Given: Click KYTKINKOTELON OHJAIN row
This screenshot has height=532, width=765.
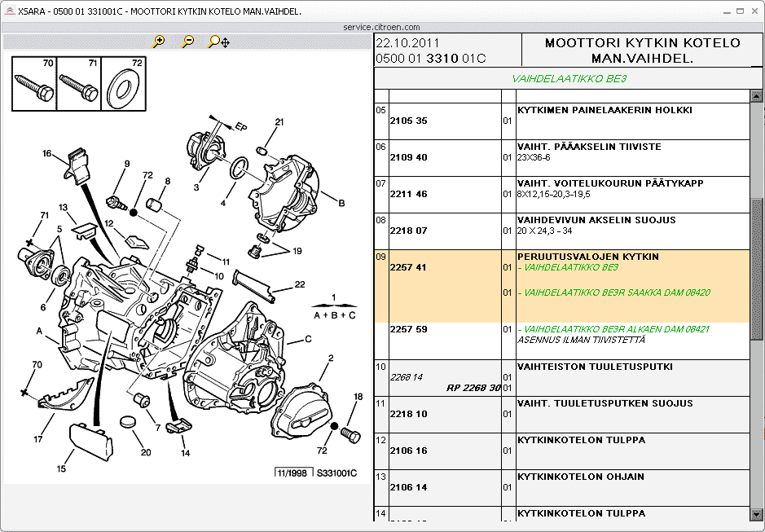Looking at the screenshot, I should pyautogui.click(x=581, y=477).
